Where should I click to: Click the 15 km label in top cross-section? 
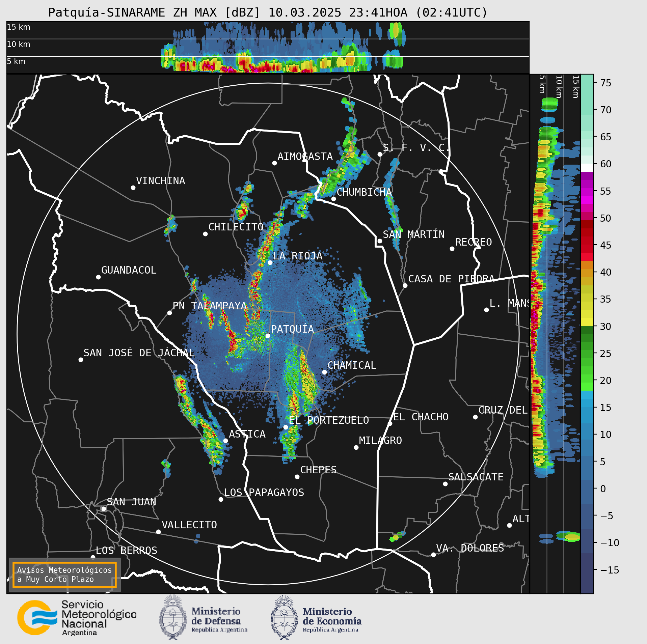coord(19,27)
